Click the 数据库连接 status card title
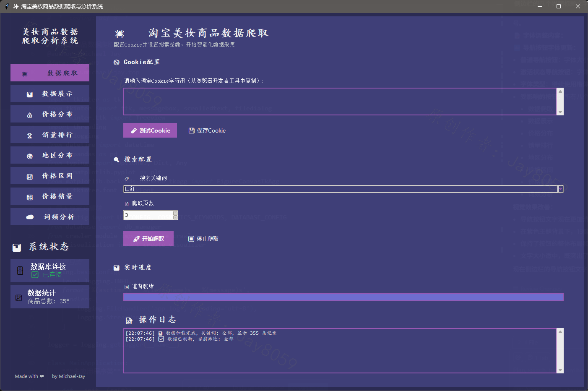This screenshot has height=391, width=588. tap(48, 266)
